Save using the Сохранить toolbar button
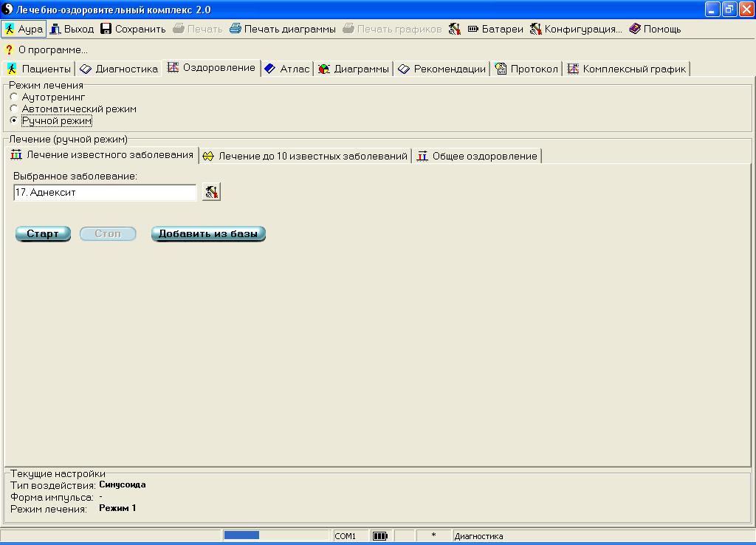 tap(133, 30)
